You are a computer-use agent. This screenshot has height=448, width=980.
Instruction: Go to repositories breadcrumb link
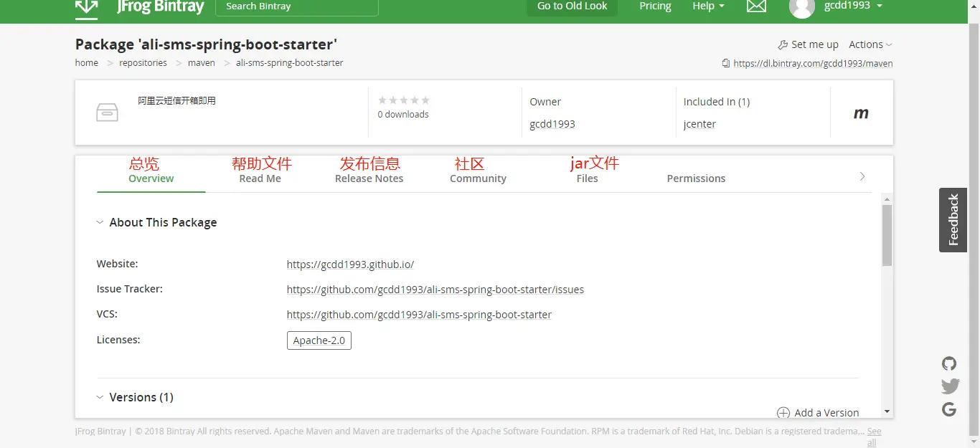coord(143,63)
